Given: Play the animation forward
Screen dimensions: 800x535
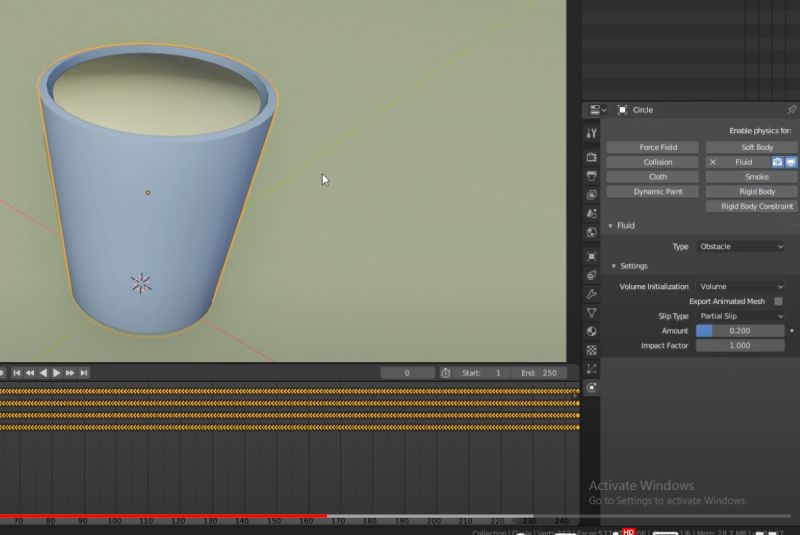Looking at the screenshot, I should coord(57,373).
